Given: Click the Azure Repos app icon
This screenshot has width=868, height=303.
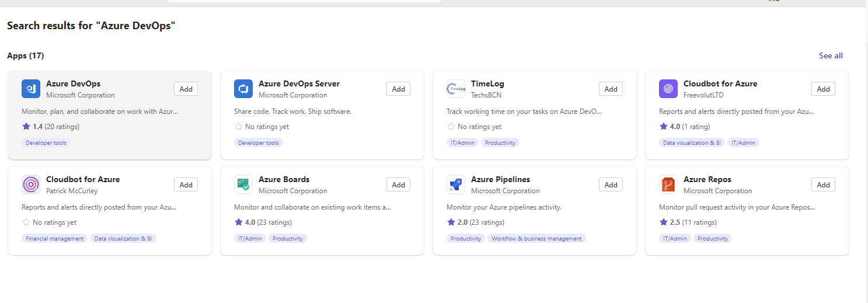Looking at the screenshot, I should click(x=668, y=184).
